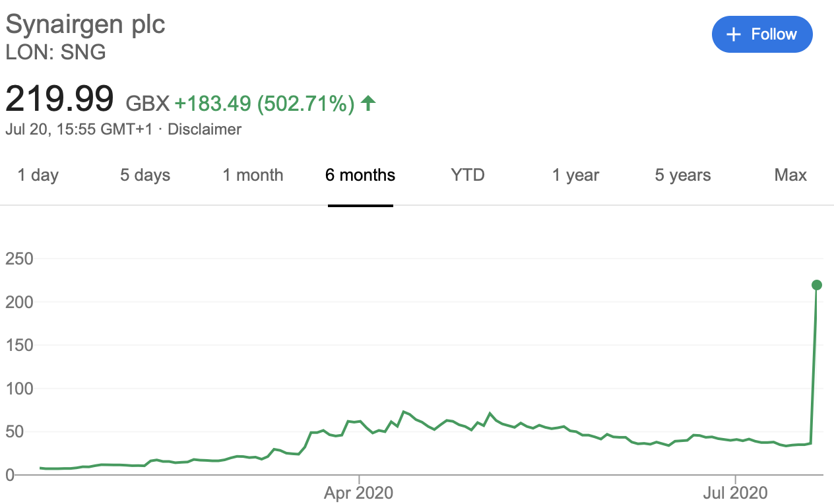Switch to the 1 day tab

tap(38, 175)
